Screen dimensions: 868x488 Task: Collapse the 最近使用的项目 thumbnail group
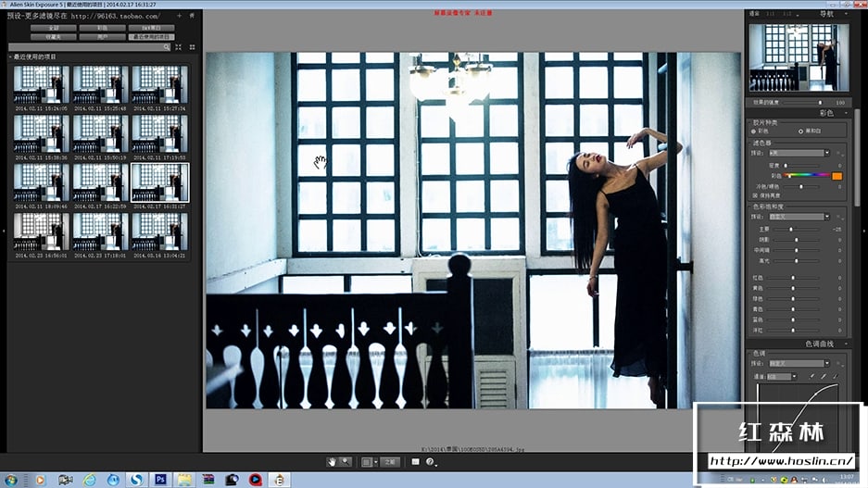(x=10, y=57)
